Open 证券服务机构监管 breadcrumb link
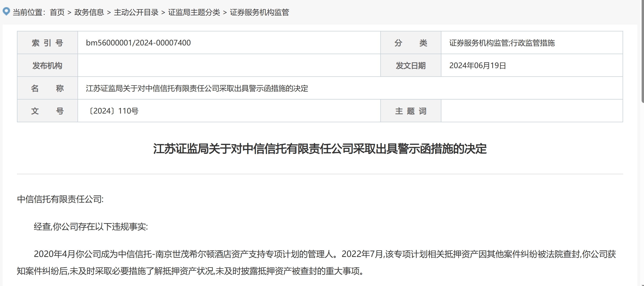This screenshot has width=644, height=286. point(259,12)
